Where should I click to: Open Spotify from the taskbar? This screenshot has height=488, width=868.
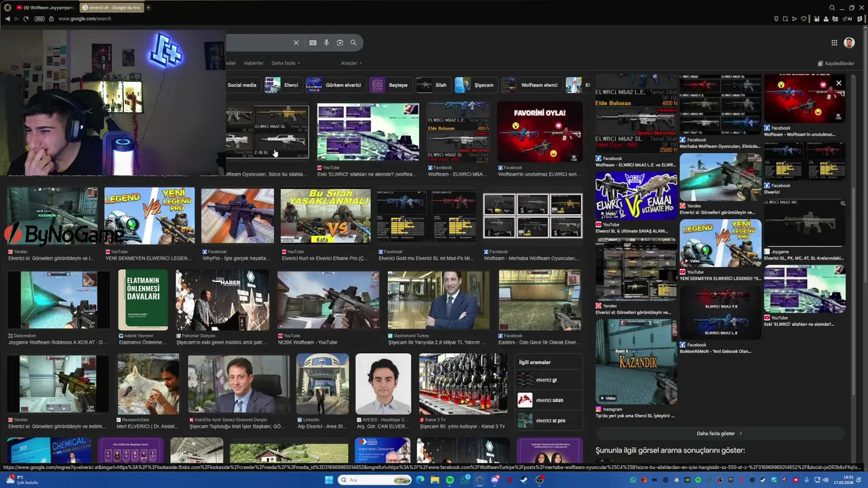tap(450, 480)
